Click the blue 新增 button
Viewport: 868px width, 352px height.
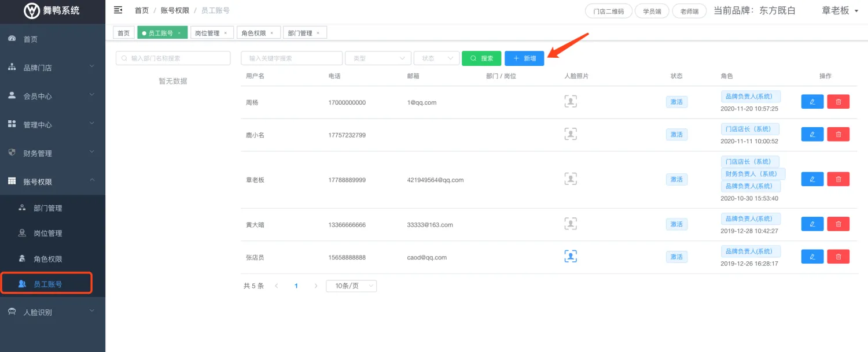pyautogui.click(x=524, y=58)
